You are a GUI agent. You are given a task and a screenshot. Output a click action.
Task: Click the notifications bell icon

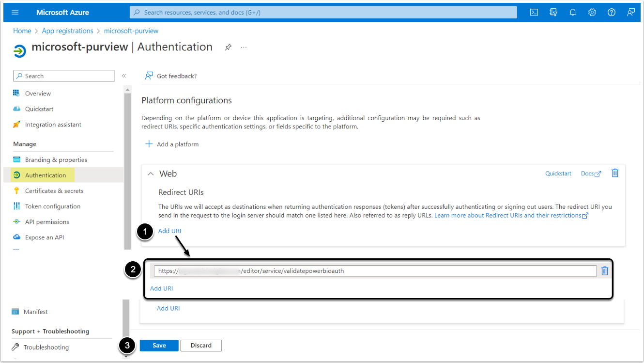click(x=573, y=13)
